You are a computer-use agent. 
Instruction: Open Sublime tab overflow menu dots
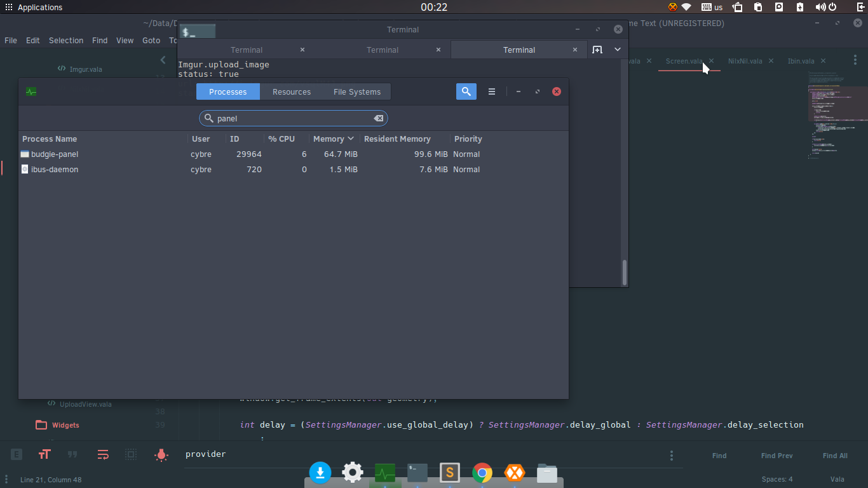click(855, 61)
